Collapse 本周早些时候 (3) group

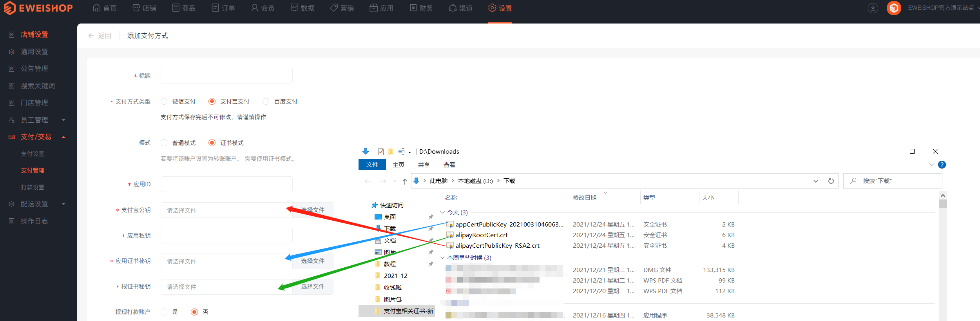pyautogui.click(x=442, y=258)
